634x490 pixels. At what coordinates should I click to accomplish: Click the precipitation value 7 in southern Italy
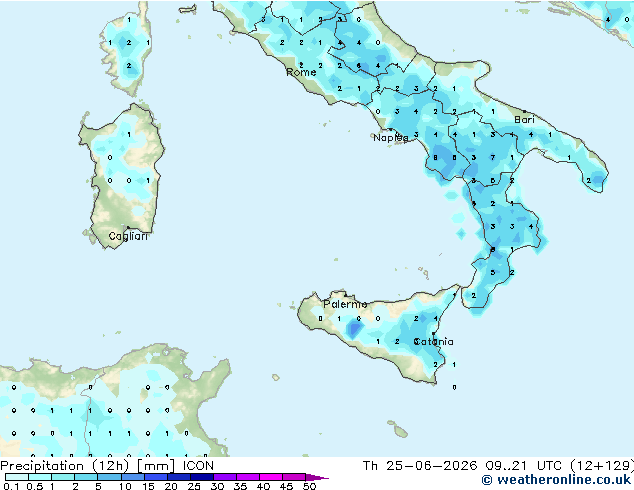tap(492, 158)
